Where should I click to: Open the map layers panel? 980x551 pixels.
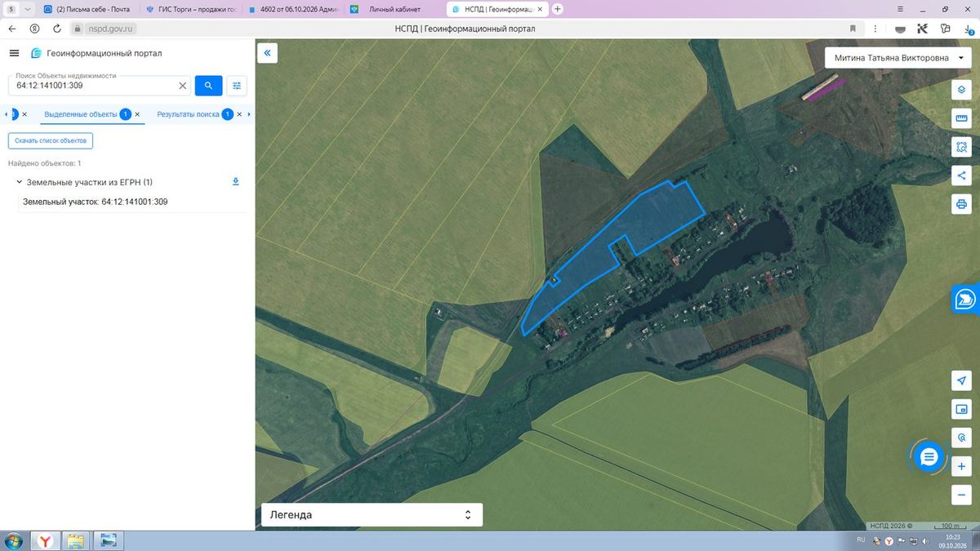coord(961,90)
